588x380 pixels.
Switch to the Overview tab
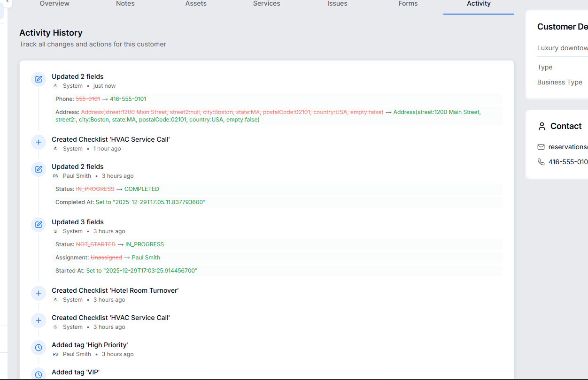[x=54, y=4]
